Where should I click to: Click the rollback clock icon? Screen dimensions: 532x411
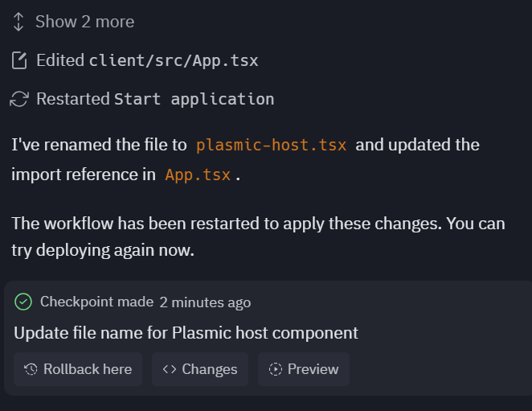[31, 369]
